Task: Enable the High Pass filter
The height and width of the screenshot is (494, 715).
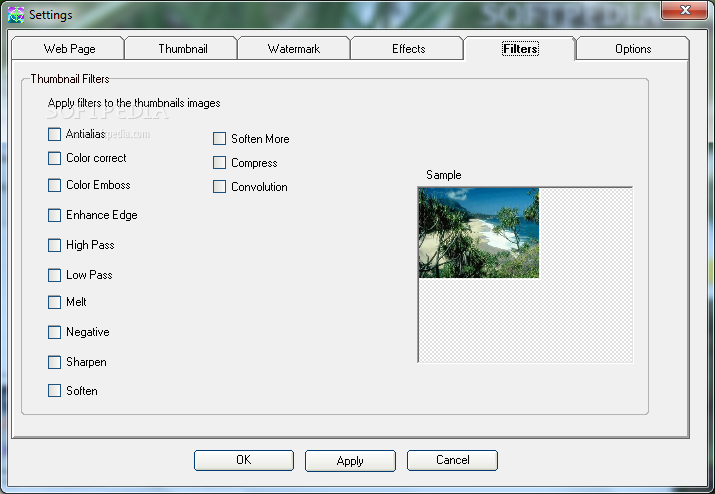Action: pyautogui.click(x=54, y=245)
